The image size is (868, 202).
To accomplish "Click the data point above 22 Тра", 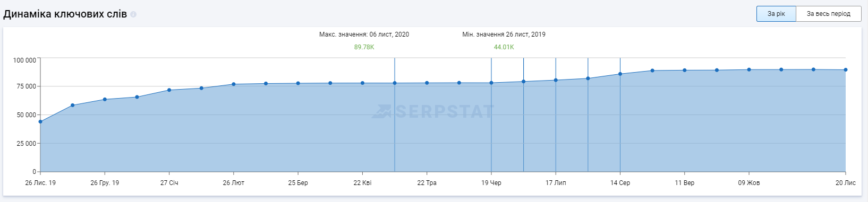I will [427, 83].
